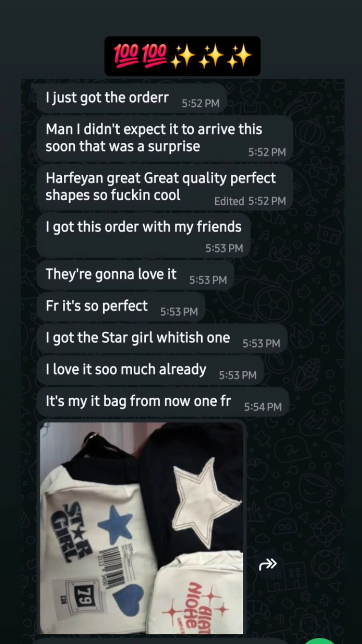Tap the "Edited" label on the message
Image resolution: width=362 pixels, height=644 pixels.
[229, 201]
